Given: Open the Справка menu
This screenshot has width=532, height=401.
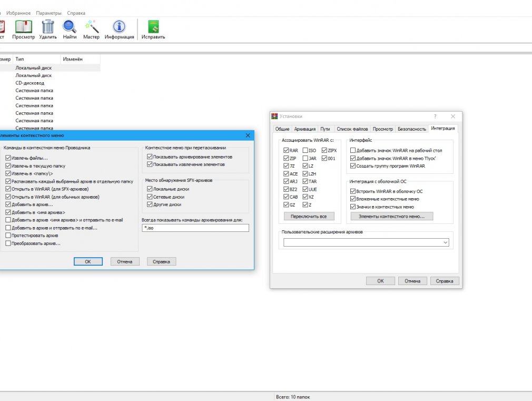Looking at the screenshot, I should pyautogui.click(x=76, y=13).
